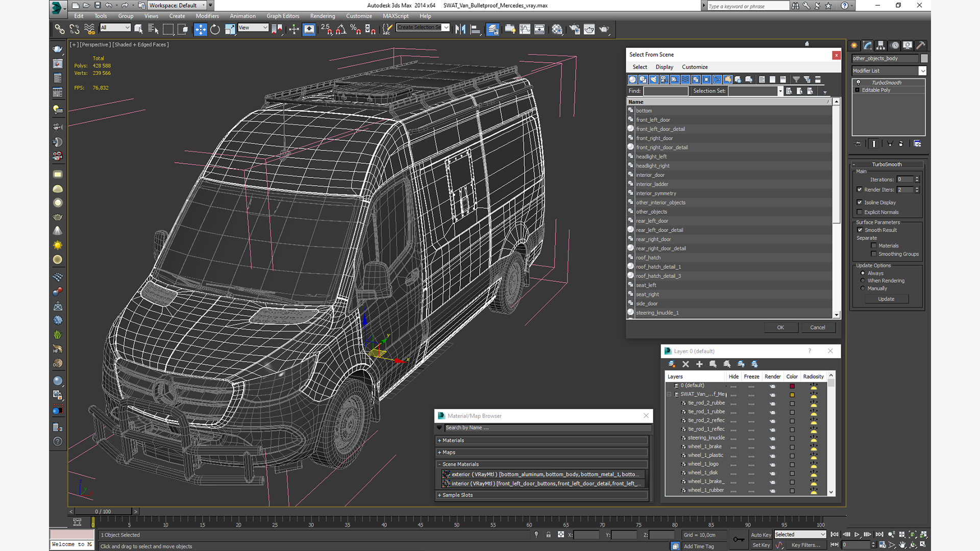Image resolution: width=980 pixels, height=551 pixels.
Task: Open Render Setup teapot icon
Action: (x=574, y=30)
